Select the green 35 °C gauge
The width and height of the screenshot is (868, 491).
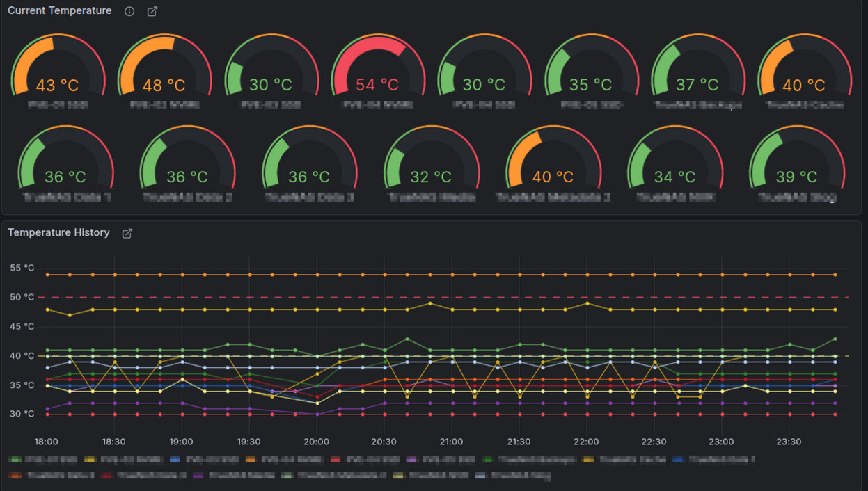pos(590,68)
